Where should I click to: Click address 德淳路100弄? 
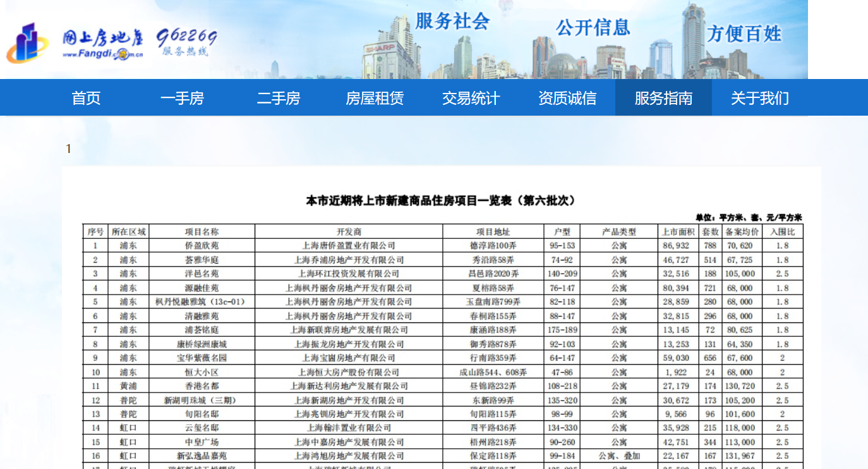point(493,246)
